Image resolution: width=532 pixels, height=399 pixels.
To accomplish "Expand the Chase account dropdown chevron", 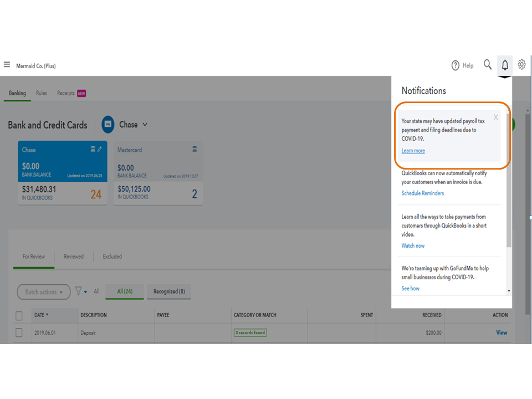I will 145,125.
